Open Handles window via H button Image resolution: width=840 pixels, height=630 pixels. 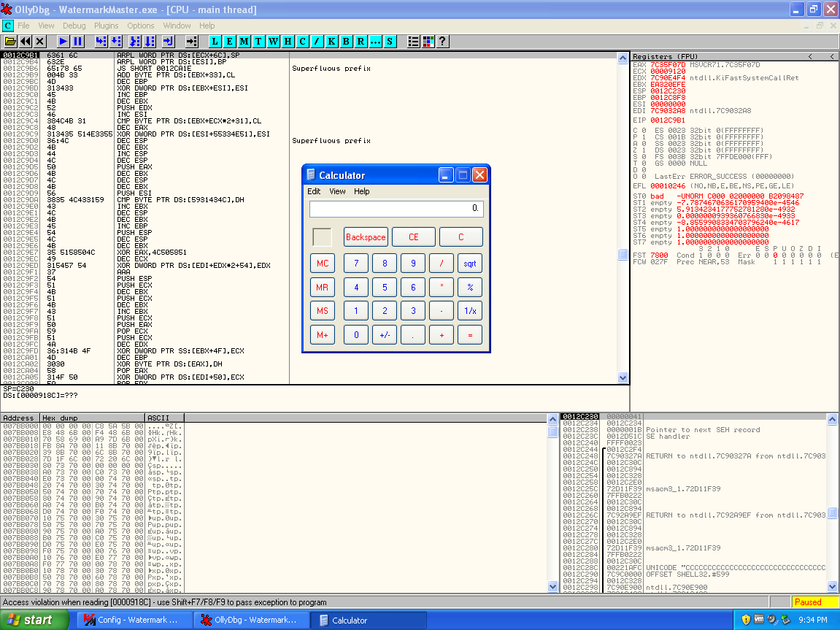(x=288, y=42)
